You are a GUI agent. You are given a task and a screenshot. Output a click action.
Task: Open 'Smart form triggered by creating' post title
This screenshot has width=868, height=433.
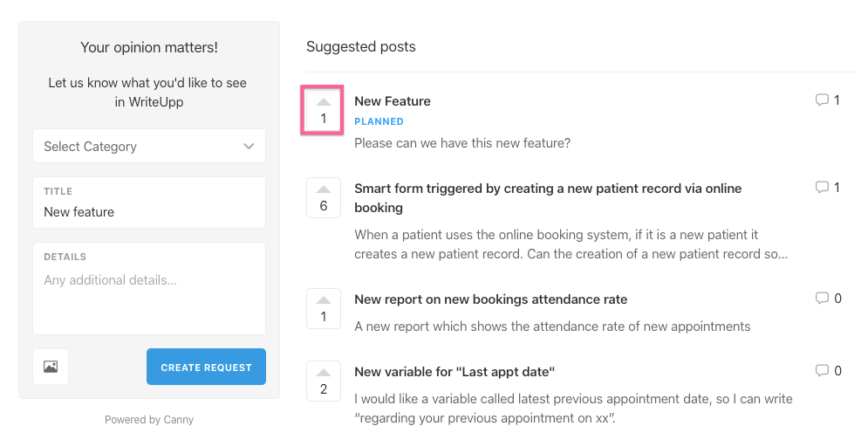(x=548, y=197)
